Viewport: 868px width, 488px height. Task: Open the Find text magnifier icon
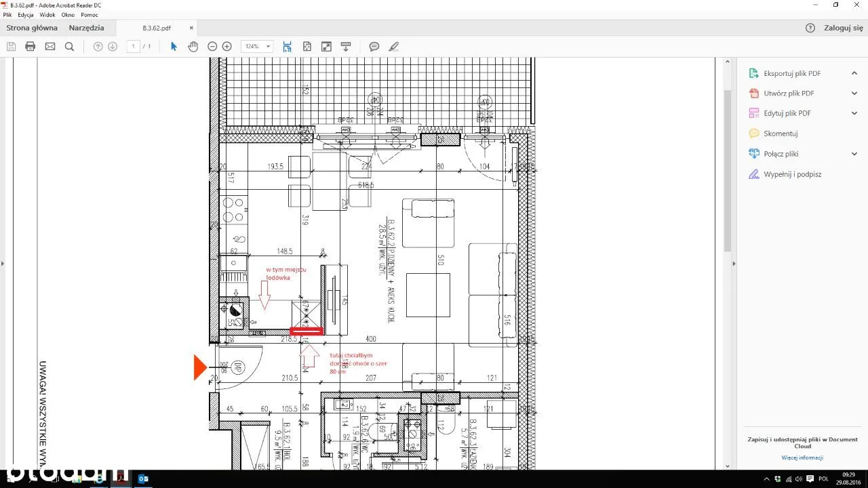pos(69,46)
